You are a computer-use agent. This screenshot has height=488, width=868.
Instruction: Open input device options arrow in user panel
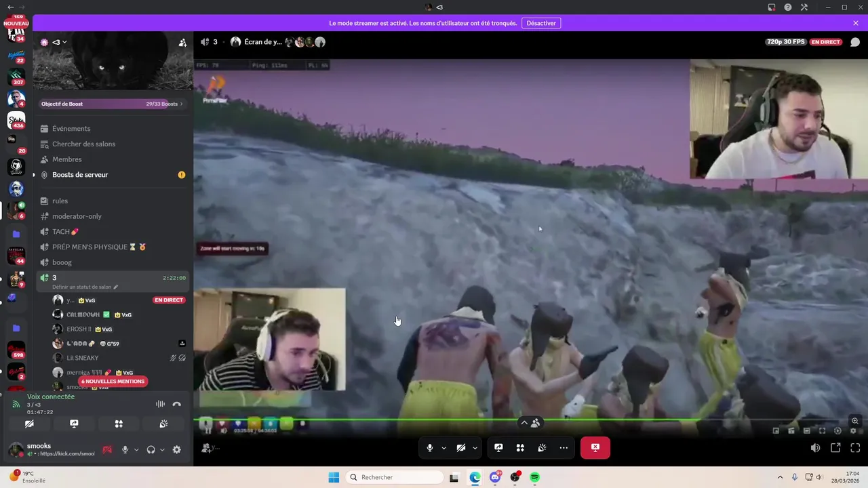tap(136, 449)
